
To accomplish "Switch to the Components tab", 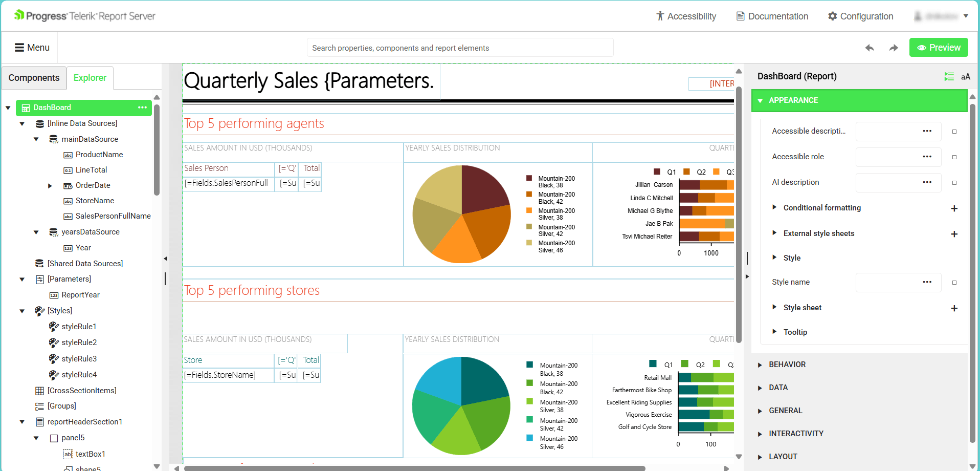I will 34,77.
